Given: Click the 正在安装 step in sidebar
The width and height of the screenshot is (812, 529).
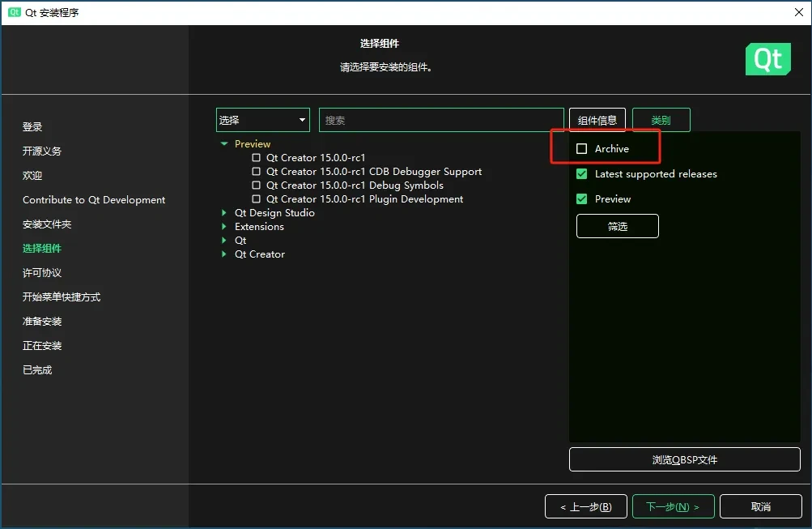Looking at the screenshot, I should click(42, 346).
